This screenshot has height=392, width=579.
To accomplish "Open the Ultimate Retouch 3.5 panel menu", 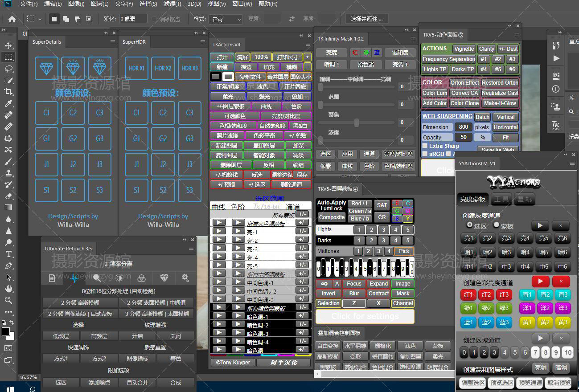I will pos(191,249).
